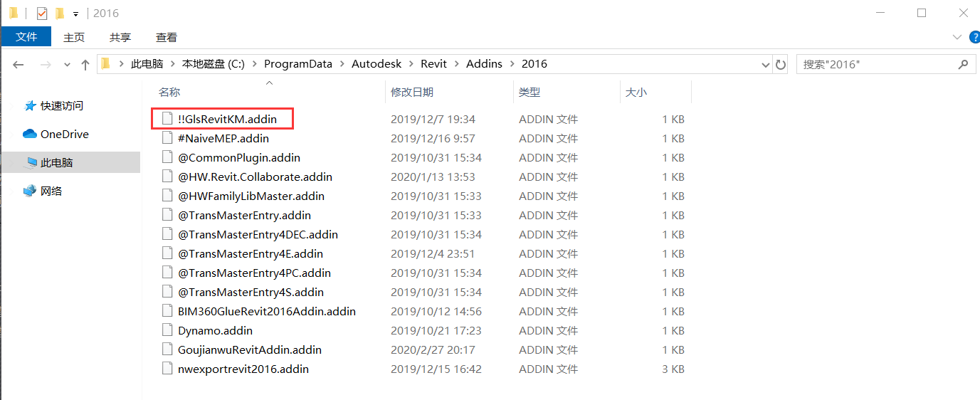Open the Quick Access Toolbar customize dropdown
Viewport: 980px width, 400px height.
click(x=75, y=14)
